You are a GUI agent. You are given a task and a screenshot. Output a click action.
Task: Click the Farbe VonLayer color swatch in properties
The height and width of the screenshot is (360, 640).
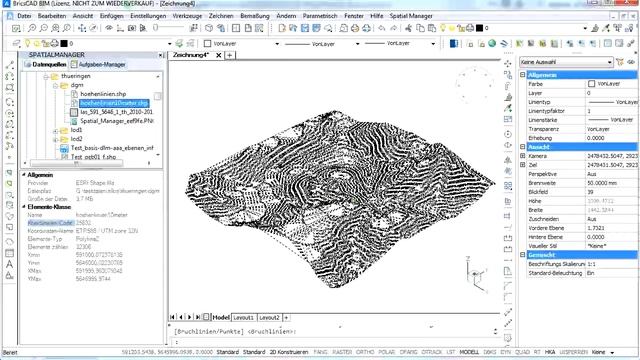tap(591, 84)
